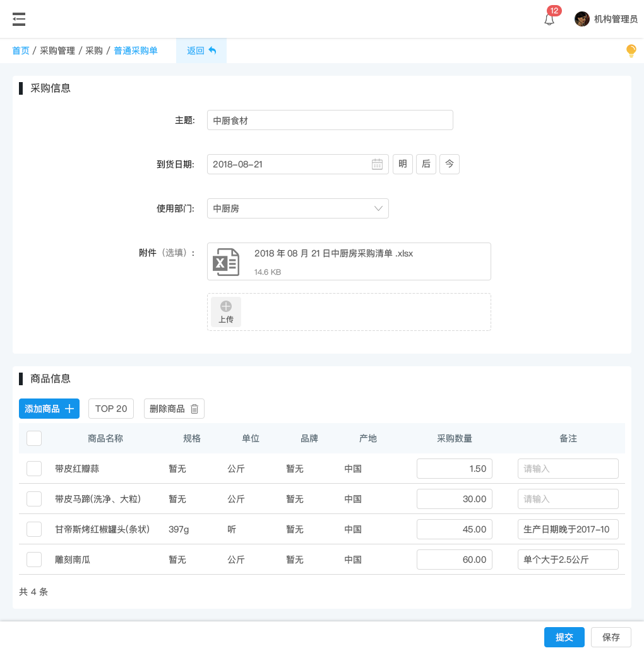Edit the 60.00 quantity field
Viewport: 644px width, 653px height.
click(x=455, y=560)
